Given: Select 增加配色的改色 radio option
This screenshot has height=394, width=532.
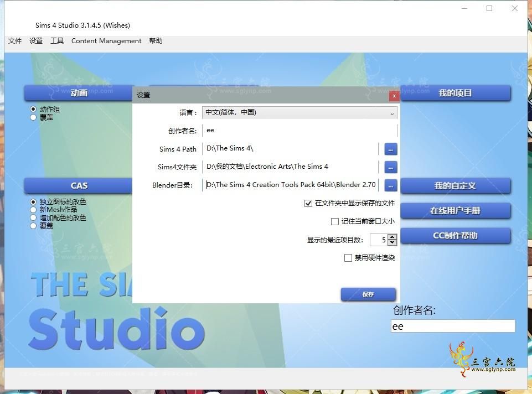Looking at the screenshot, I should (x=33, y=217).
